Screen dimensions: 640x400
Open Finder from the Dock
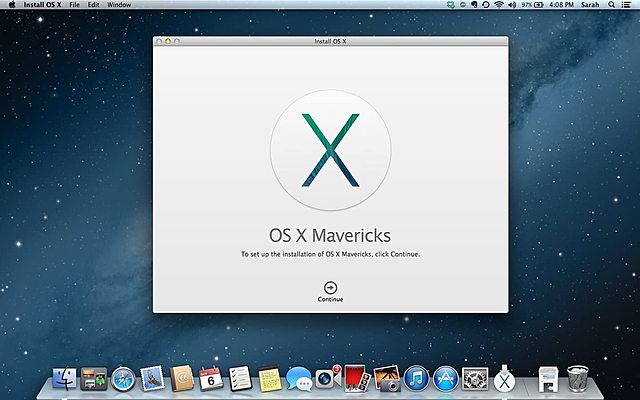tap(64, 379)
